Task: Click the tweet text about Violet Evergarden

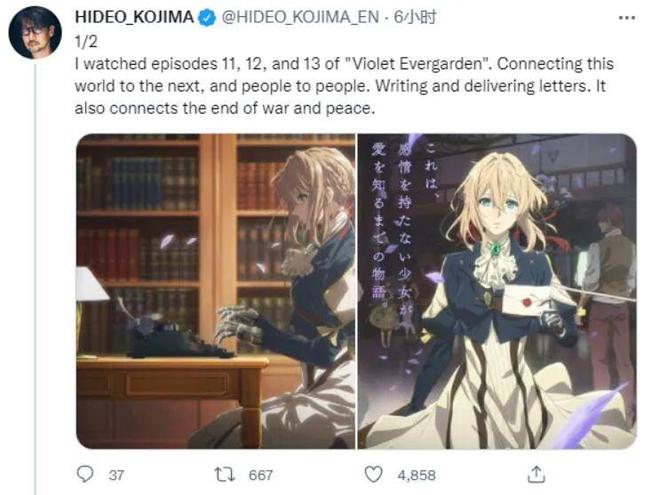Action: pyautogui.click(x=344, y=86)
